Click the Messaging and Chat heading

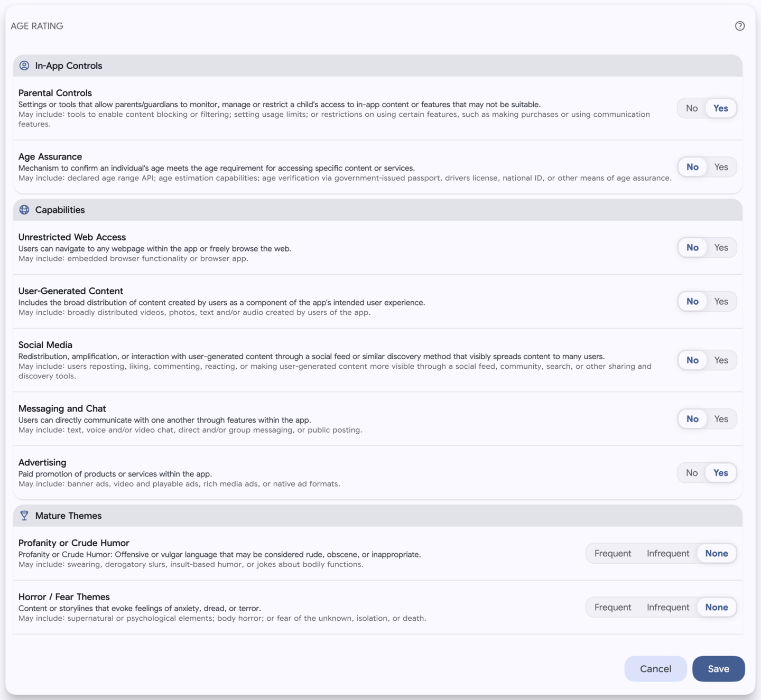(62, 409)
